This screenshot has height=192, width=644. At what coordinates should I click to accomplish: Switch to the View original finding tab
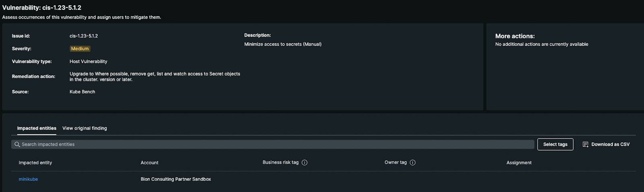tap(85, 128)
